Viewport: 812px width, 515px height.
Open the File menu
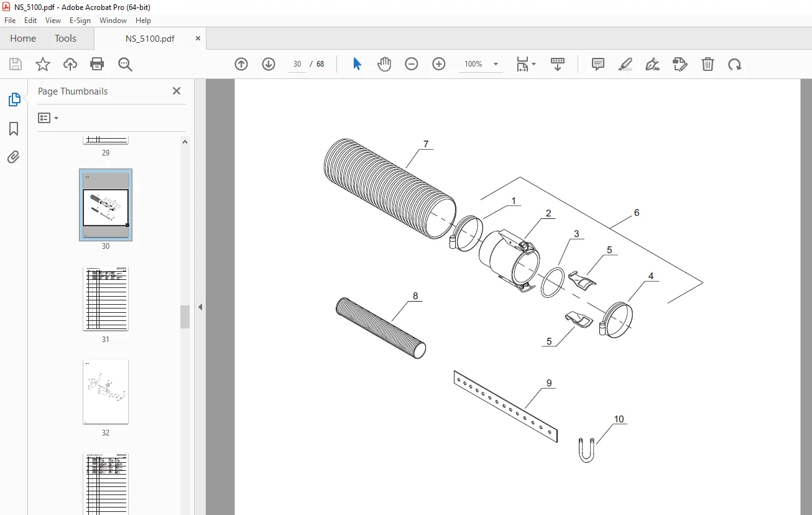pos(10,21)
